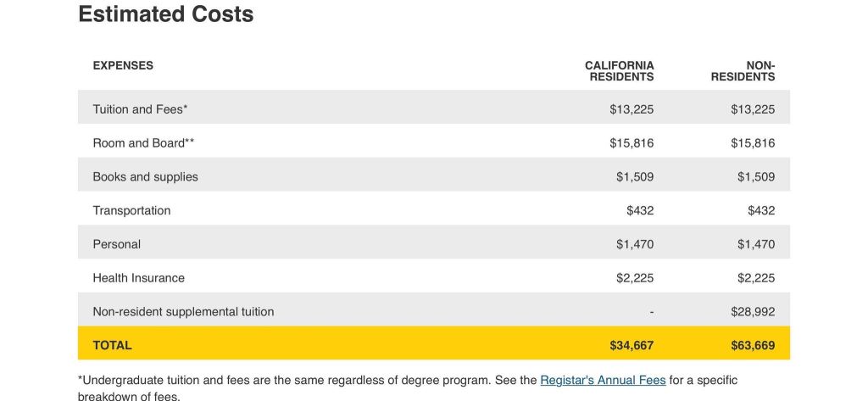Click California residents' $13,225 tuition amount

click(x=632, y=109)
